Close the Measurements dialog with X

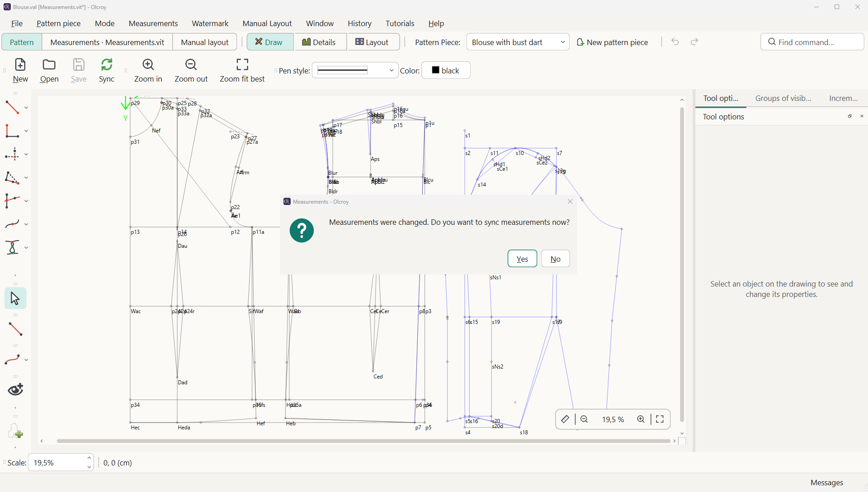pos(570,201)
